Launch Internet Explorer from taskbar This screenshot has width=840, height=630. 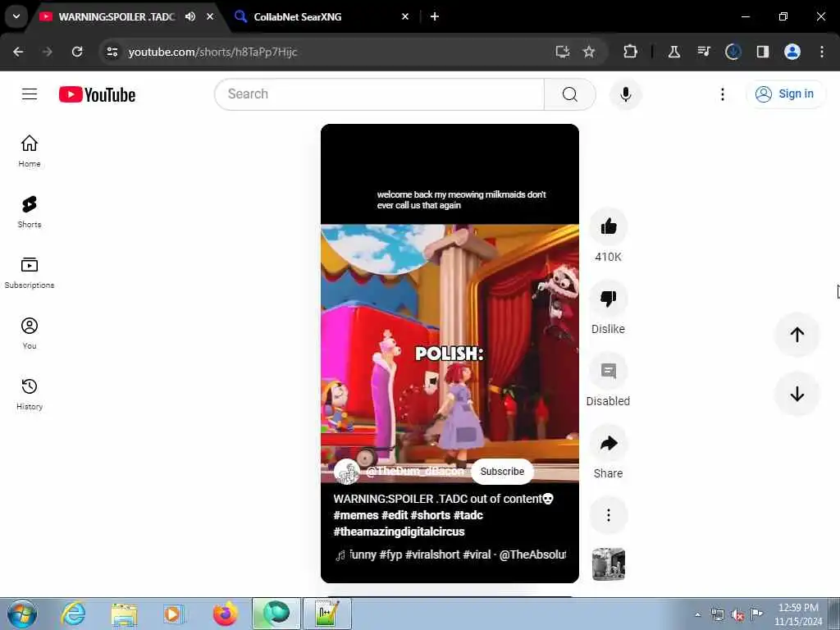coord(73,614)
